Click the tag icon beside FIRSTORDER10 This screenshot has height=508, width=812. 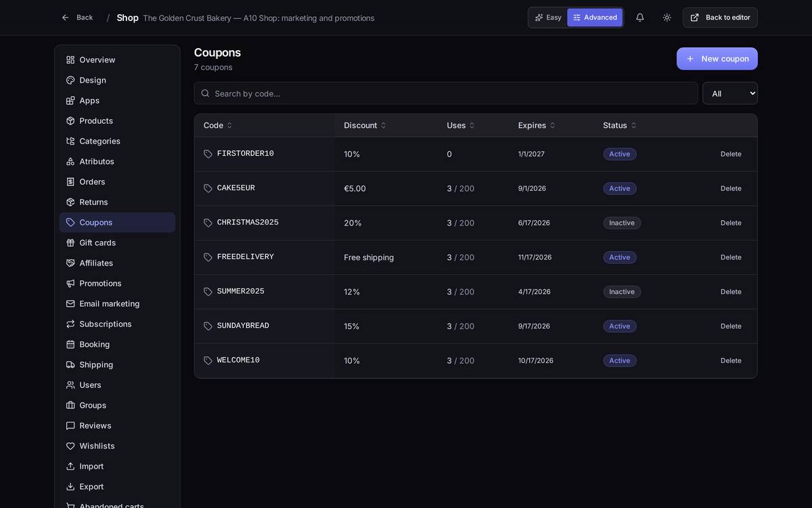208,154
